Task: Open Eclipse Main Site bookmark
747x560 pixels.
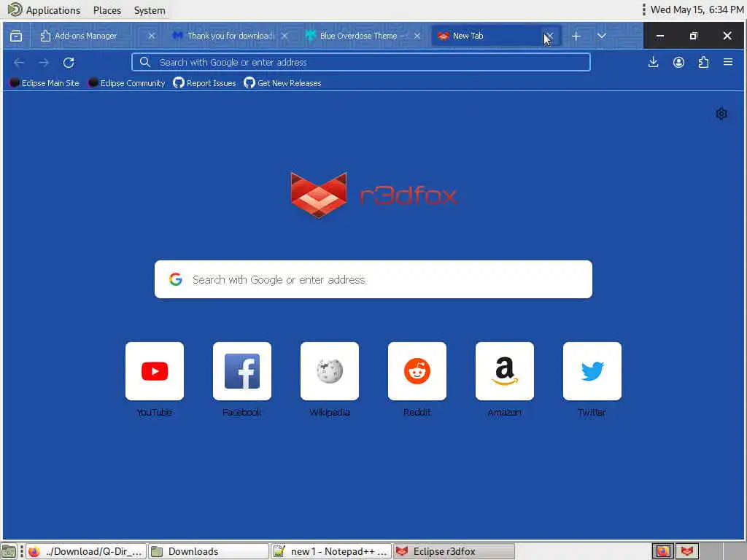Action: (x=44, y=83)
